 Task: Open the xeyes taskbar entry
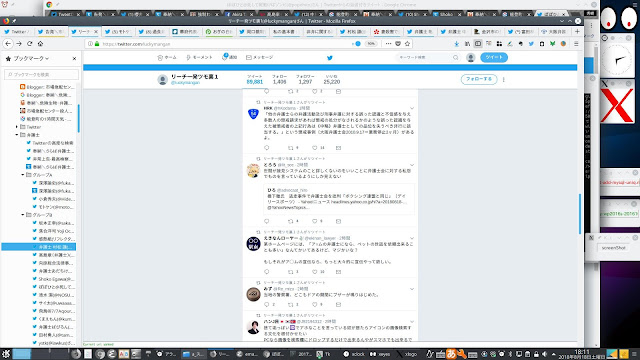(380, 354)
